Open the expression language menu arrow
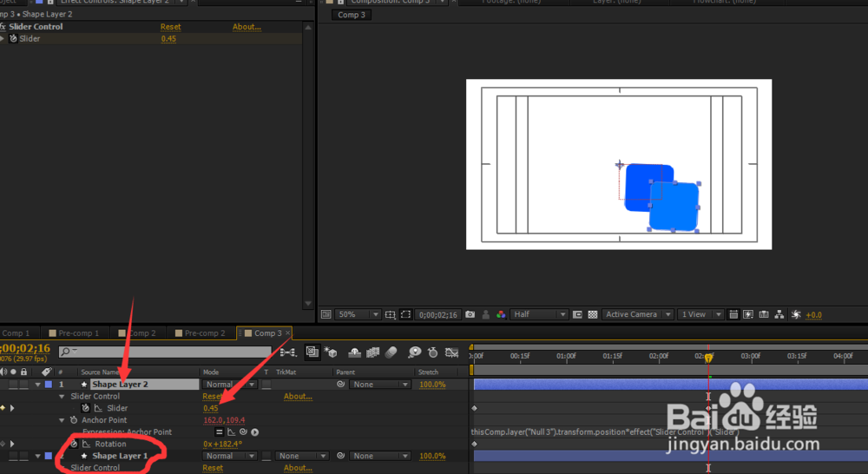This screenshot has height=474, width=868. click(254, 432)
